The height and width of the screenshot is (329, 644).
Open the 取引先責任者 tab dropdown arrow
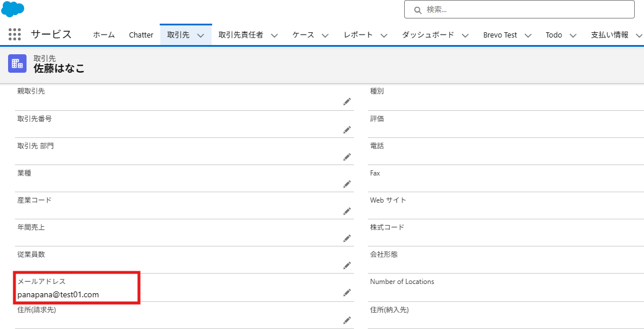pyautogui.click(x=274, y=35)
